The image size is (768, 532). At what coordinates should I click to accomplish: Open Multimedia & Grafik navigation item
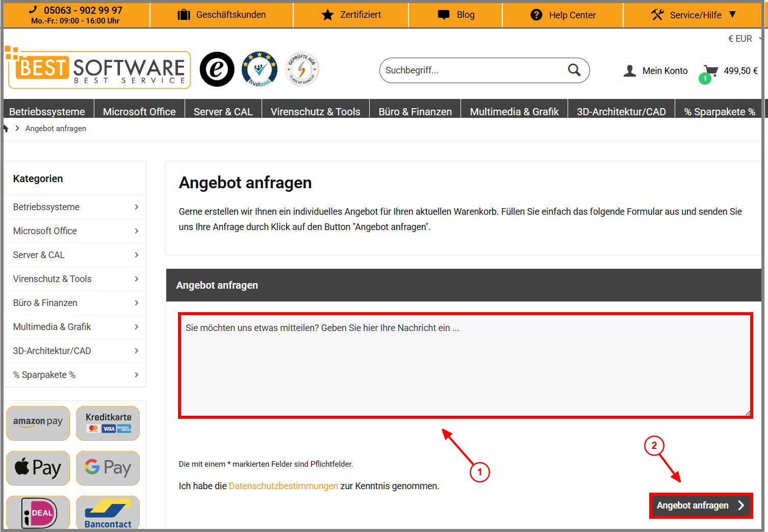click(x=514, y=111)
